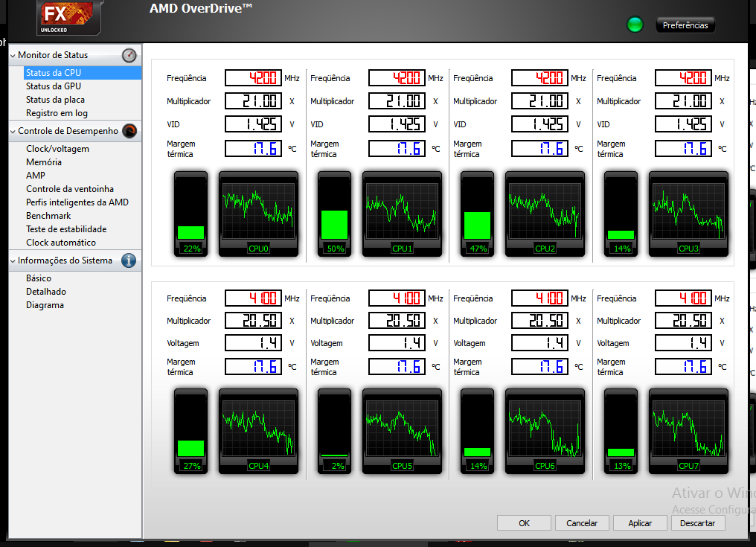Click CPU5 Multiplicador value 20.50
756x547 pixels.
click(x=397, y=320)
